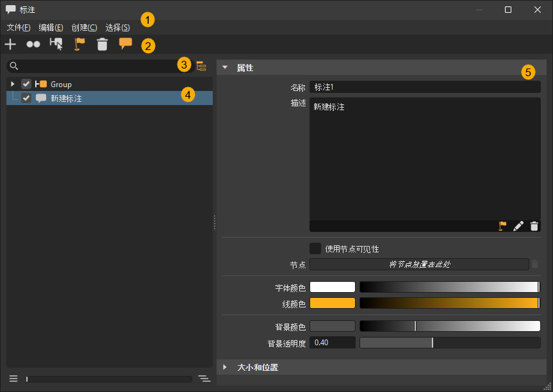Image resolution: width=553 pixels, height=392 pixels.
Task: Click the plus add icon in toolbar
Action: click(10, 44)
